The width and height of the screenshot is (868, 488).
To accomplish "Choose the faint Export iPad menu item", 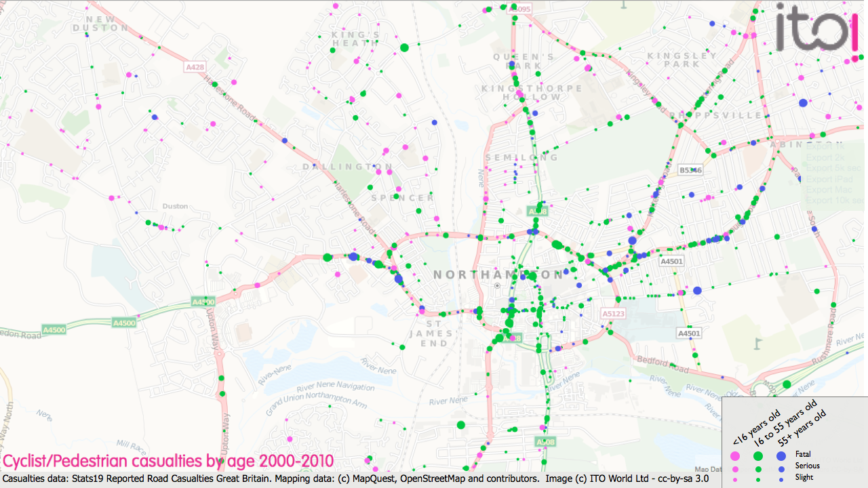I will pyautogui.click(x=827, y=179).
